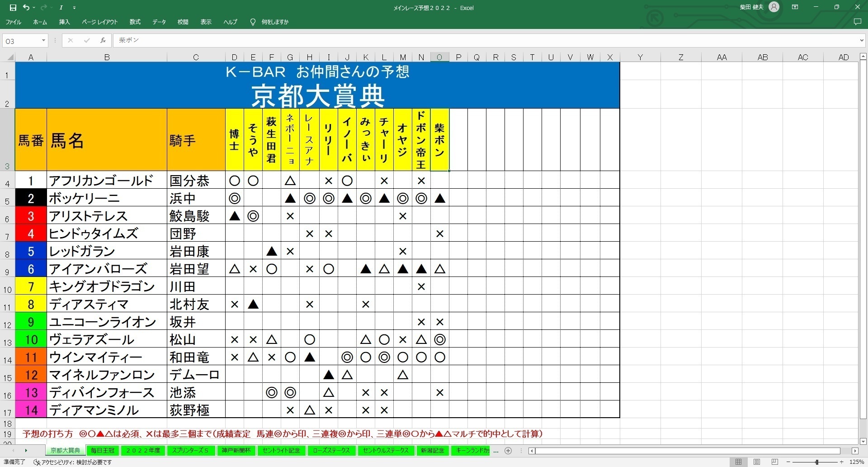
Task: Switch to the セントライト記念 sheet tab
Action: (281, 451)
